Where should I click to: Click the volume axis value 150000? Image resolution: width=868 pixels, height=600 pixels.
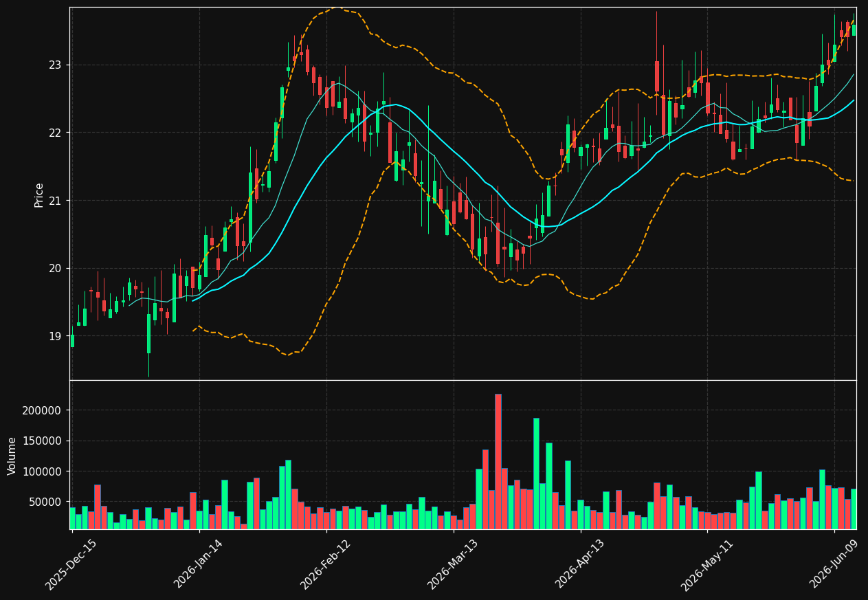(43, 441)
